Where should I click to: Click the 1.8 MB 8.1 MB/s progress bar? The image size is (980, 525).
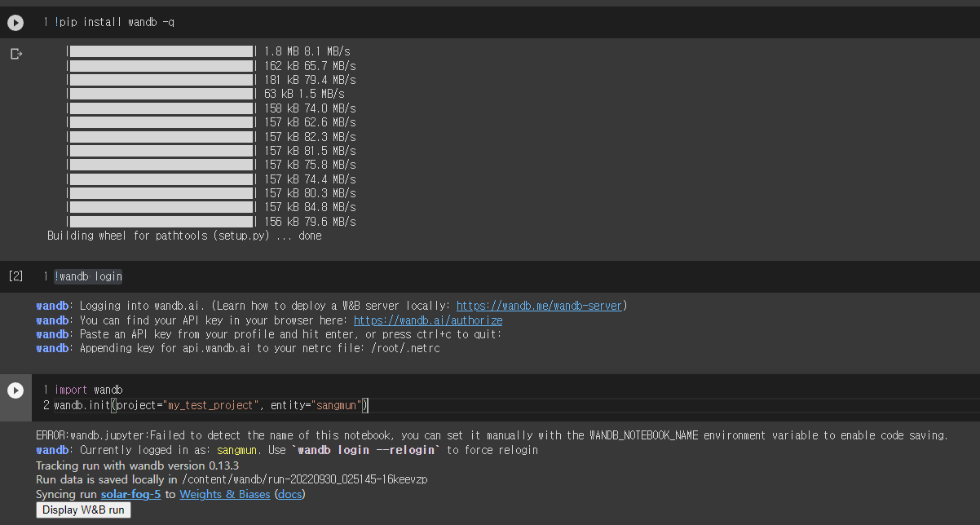click(x=162, y=51)
